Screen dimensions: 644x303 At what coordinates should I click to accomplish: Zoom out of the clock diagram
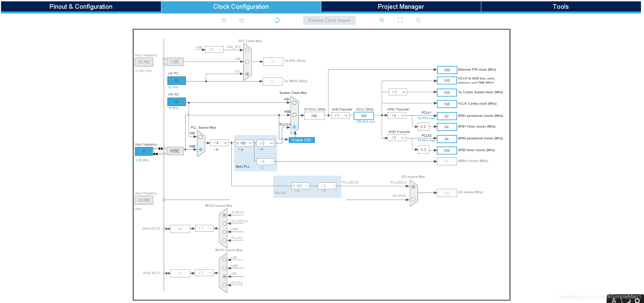click(x=418, y=20)
